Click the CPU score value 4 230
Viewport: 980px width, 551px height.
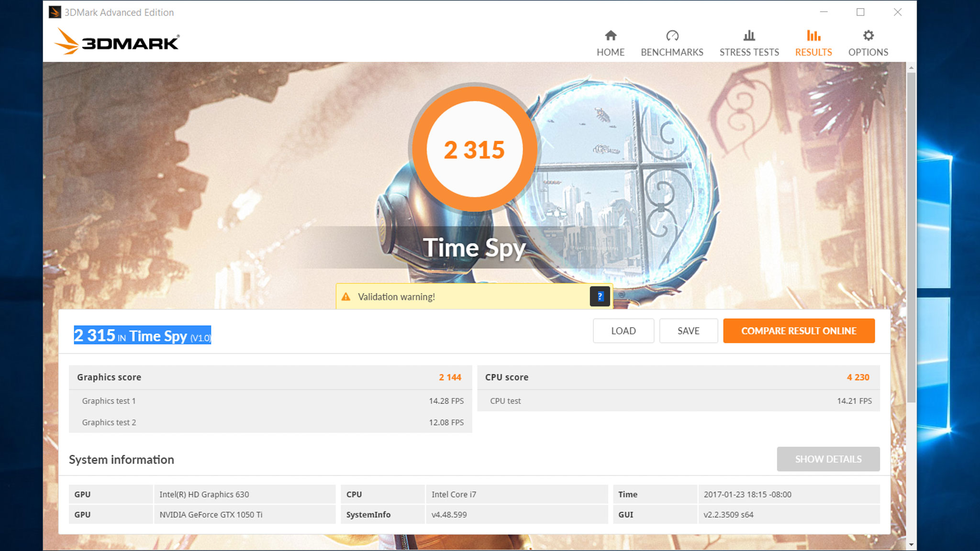point(858,377)
